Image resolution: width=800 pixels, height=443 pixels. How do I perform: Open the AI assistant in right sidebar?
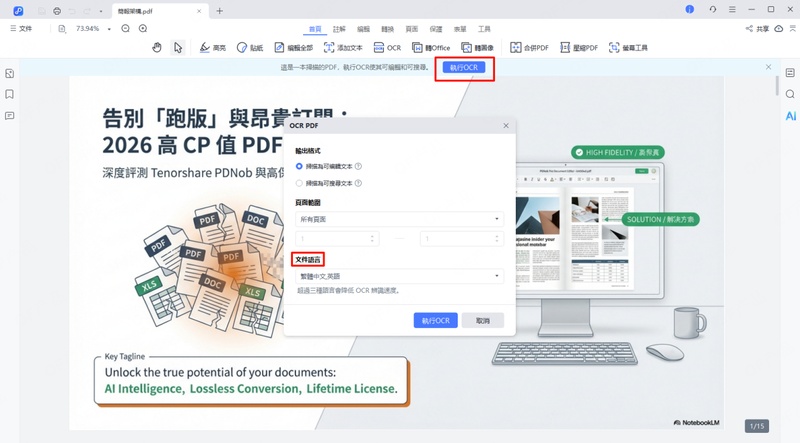point(790,116)
